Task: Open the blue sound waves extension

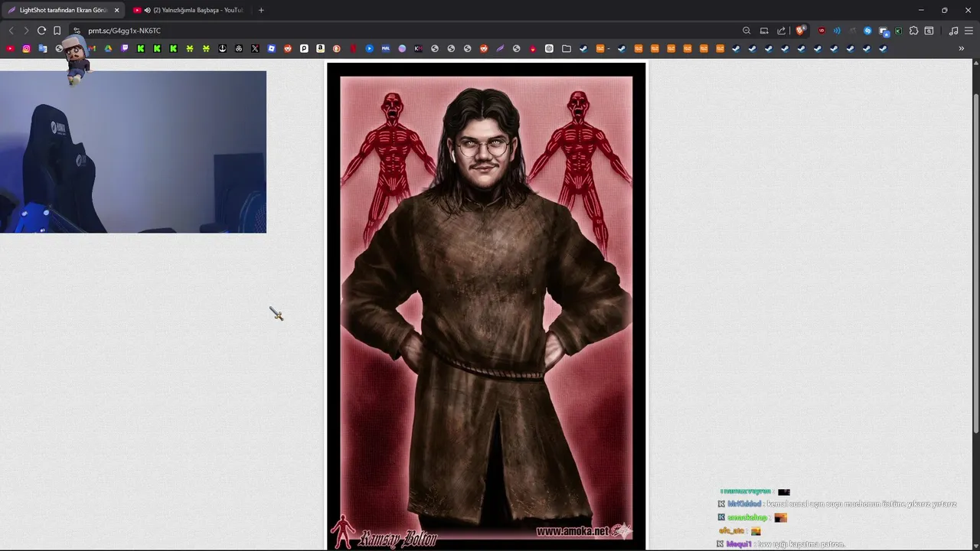Action: click(x=837, y=31)
